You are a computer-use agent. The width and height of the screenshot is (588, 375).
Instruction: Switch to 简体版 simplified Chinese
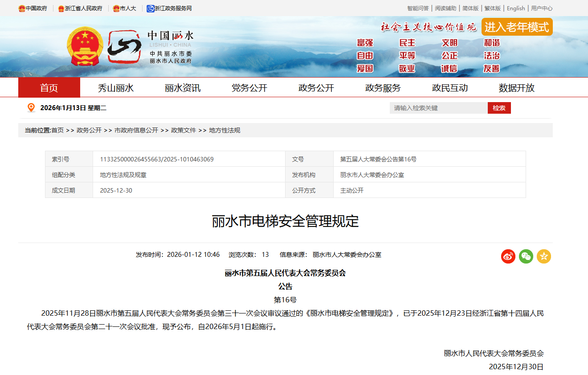tap(470, 8)
